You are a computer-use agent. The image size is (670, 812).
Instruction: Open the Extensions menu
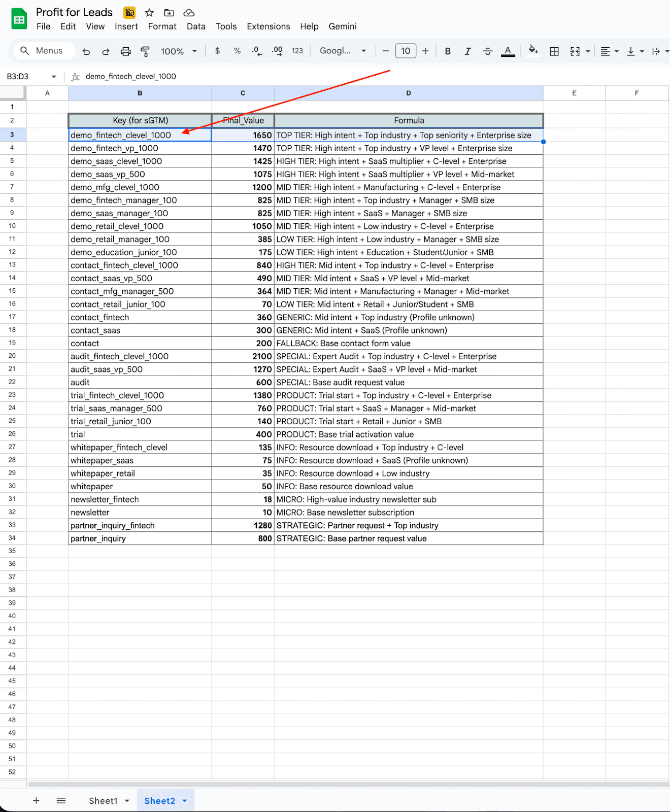coord(268,26)
